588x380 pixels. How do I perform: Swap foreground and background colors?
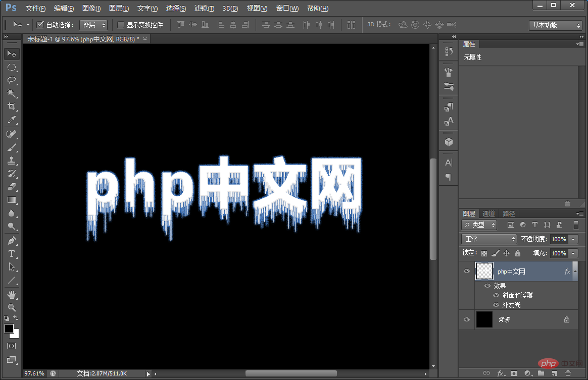coord(16,318)
